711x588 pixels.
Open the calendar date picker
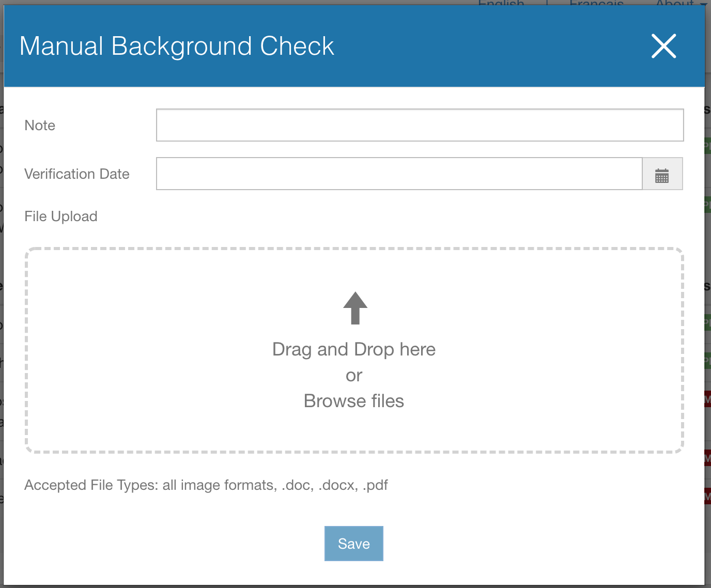tap(662, 174)
